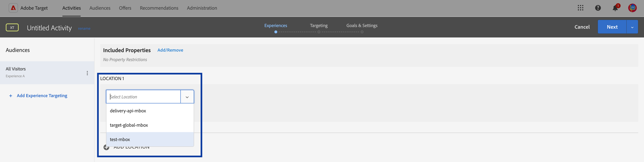Switch to the Activities tab
This screenshot has width=644, height=162.
71,8
